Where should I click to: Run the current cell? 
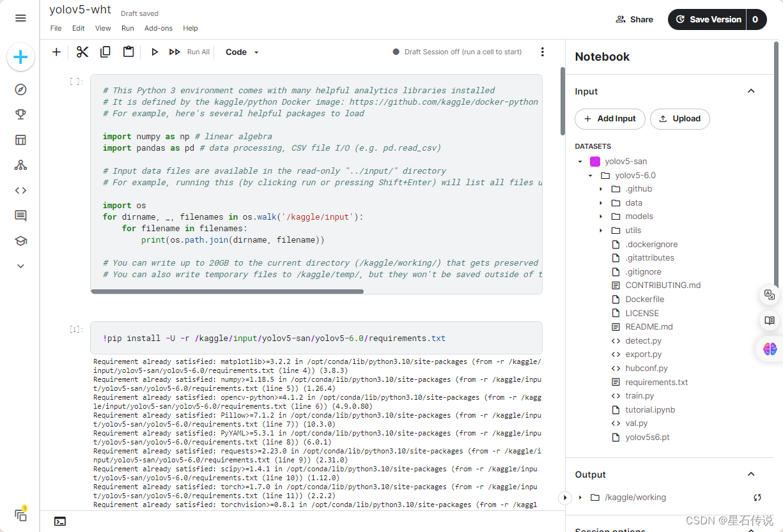coord(154,52)
